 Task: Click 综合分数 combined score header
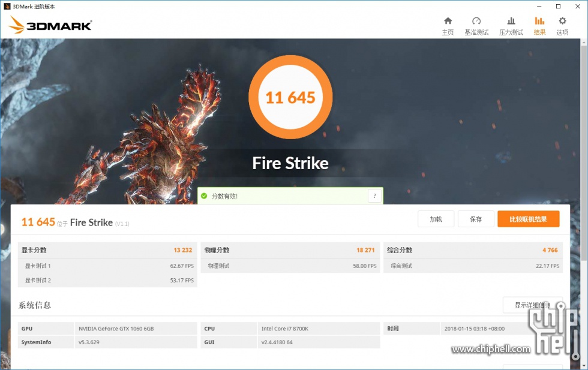400,250
